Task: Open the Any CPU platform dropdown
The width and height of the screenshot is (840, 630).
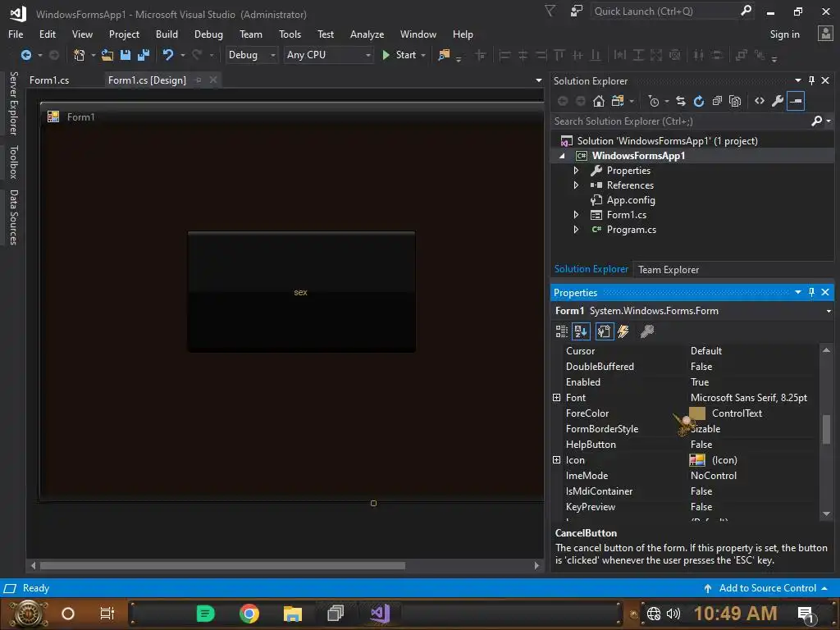Action: (368, 55)
